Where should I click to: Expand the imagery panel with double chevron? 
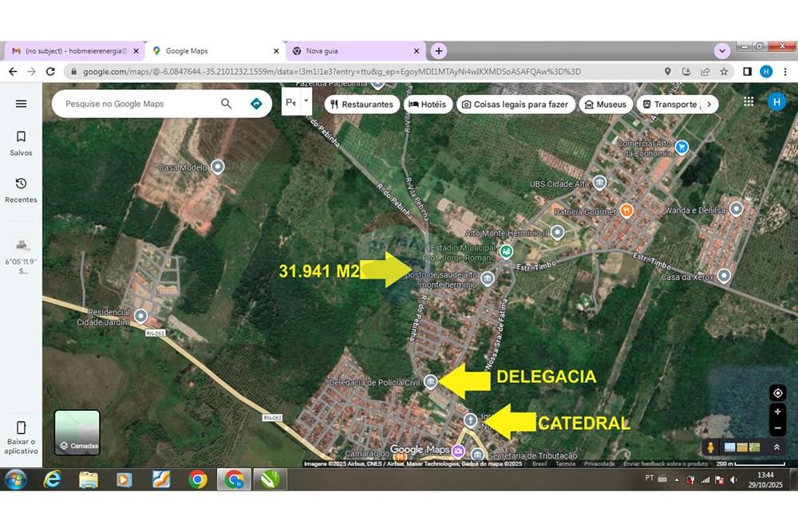point(776,447)
